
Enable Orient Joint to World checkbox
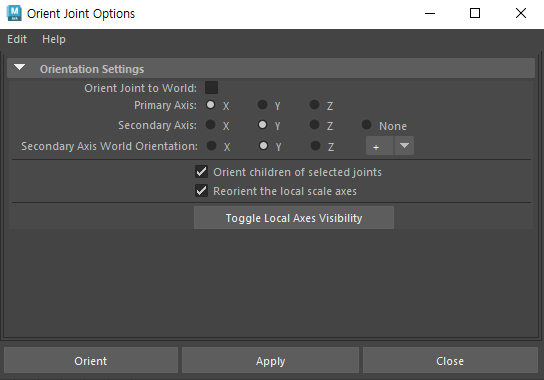(211, 87)
